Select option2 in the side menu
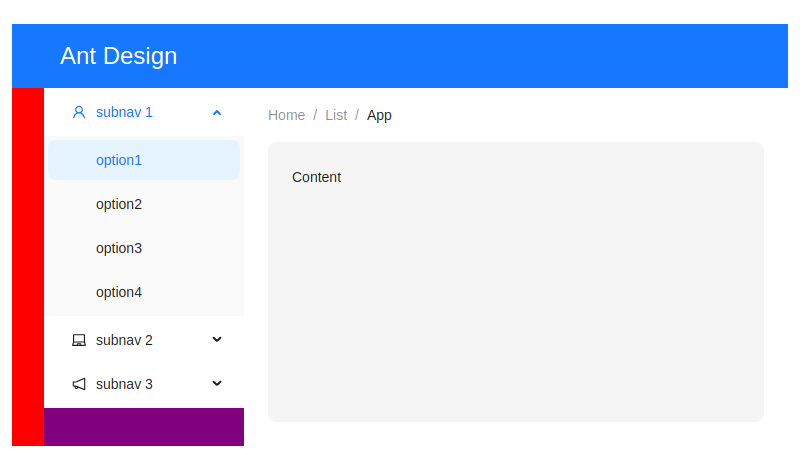Screen dimensions: 800x470 point(144,204)
